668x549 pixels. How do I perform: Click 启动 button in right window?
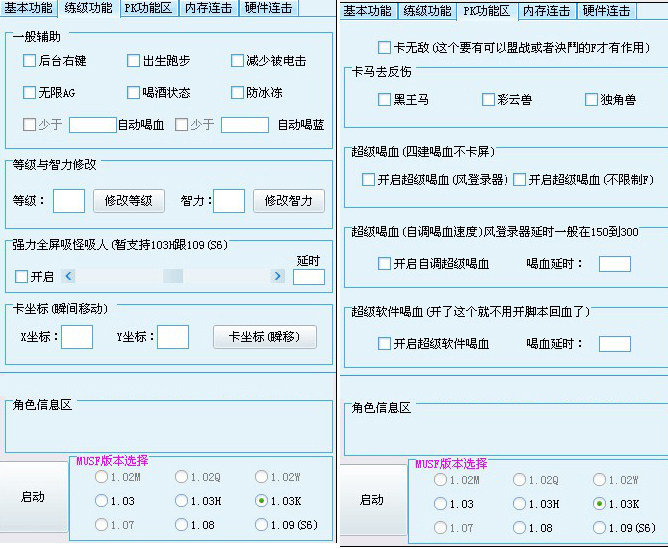click(x=372, y=500)
